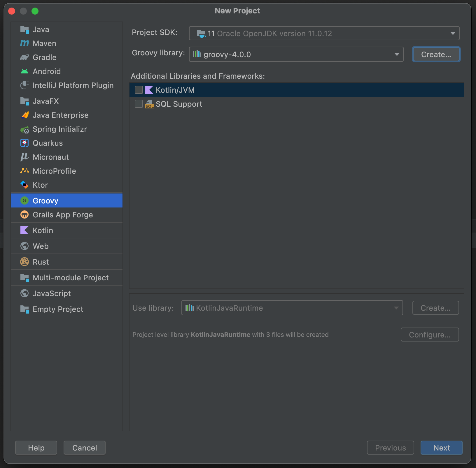Click the Gradle elephant icon
476x468 pixels.
click(24, 57)
